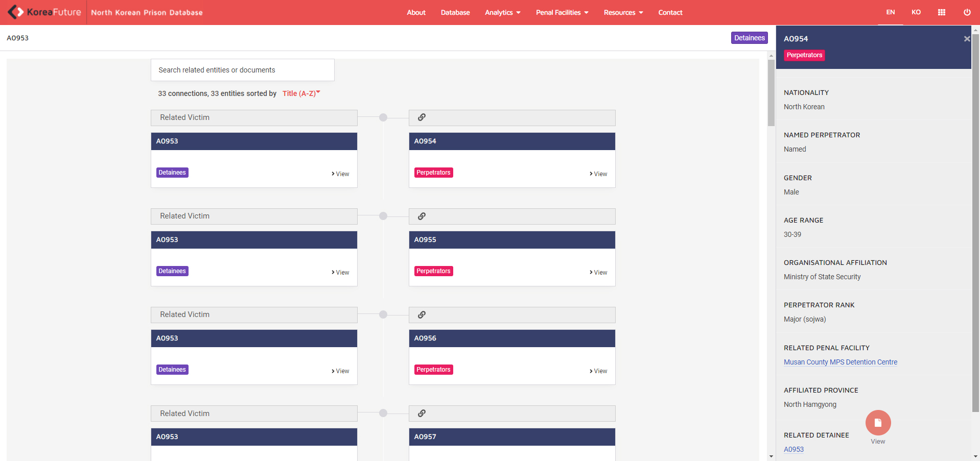Click the red document View floating button

click(878, 423)
